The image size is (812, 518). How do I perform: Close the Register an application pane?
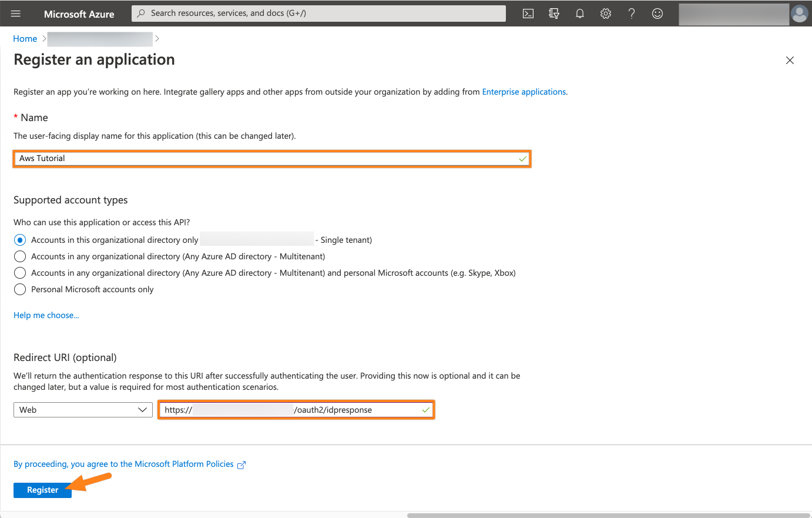point(790,61)
